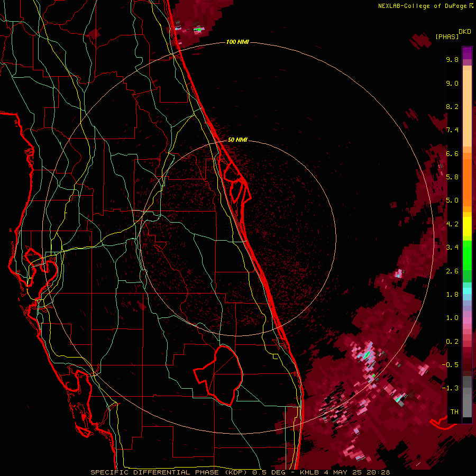Click the Lake Okeechobee outline on the map
The width and height of the screenshot is (476, 476).
218,375
